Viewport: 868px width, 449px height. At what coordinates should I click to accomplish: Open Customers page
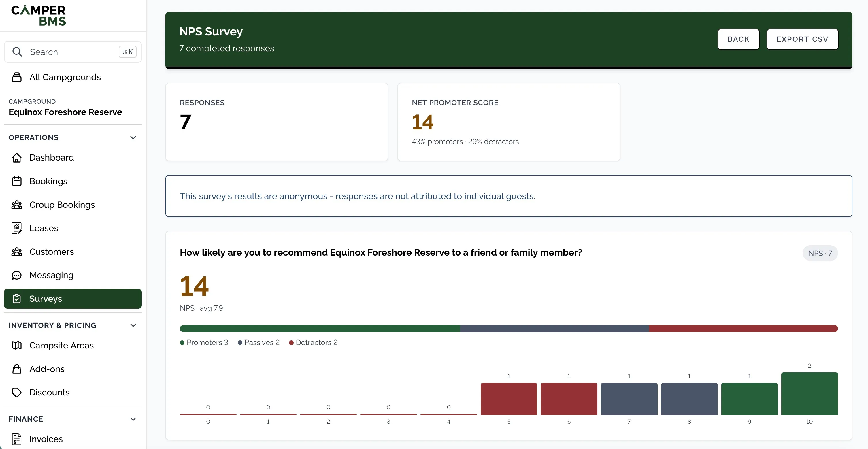pos(73,252)
